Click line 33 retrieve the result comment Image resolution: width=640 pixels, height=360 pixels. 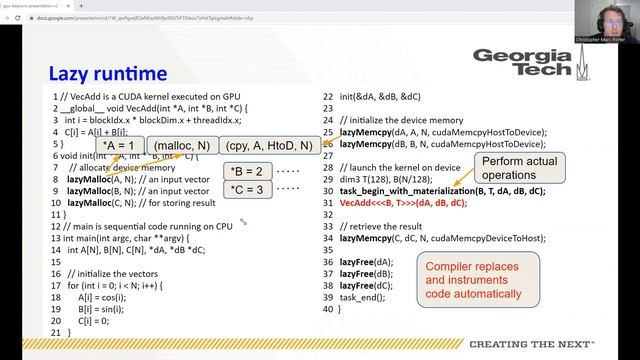[381, 227]
